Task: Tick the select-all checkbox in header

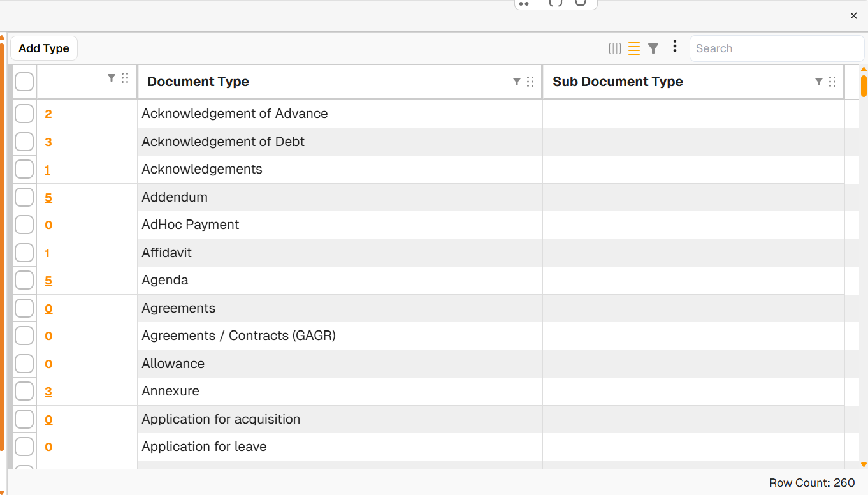Action: click(24, 82)
